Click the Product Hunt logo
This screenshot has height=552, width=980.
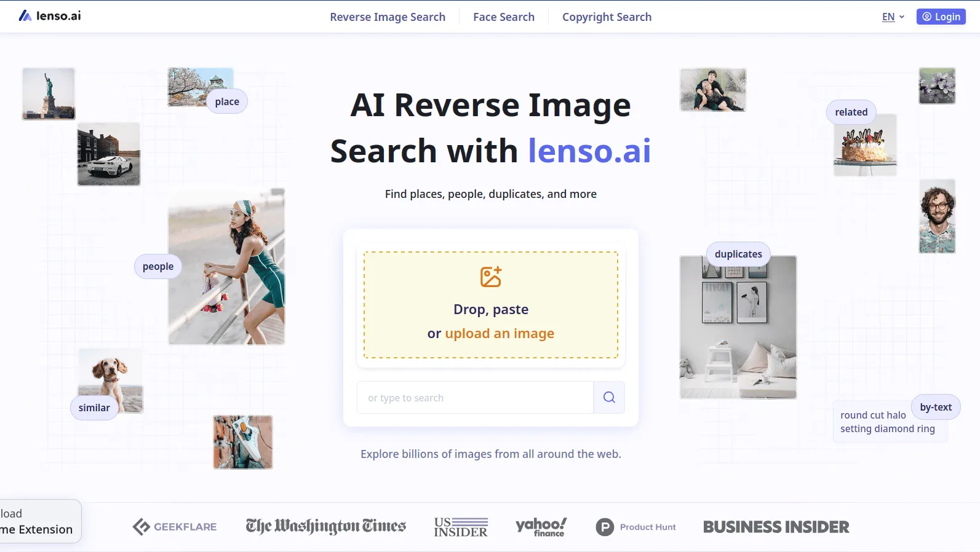coord(635,527)
